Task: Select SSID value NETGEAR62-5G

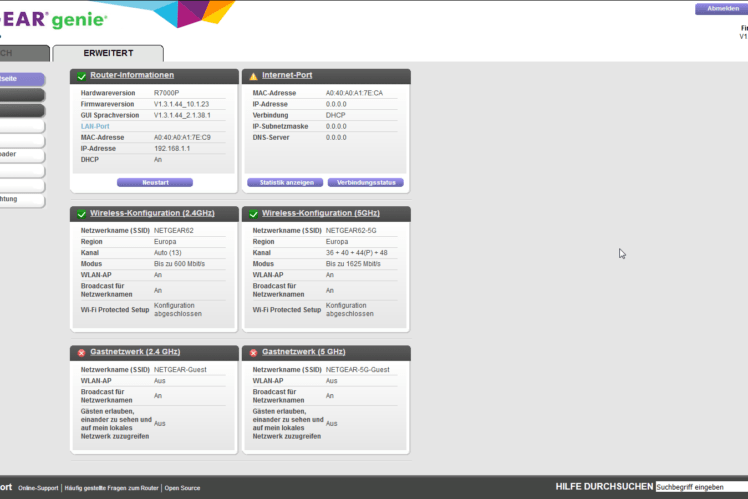Action: (351, 230)
